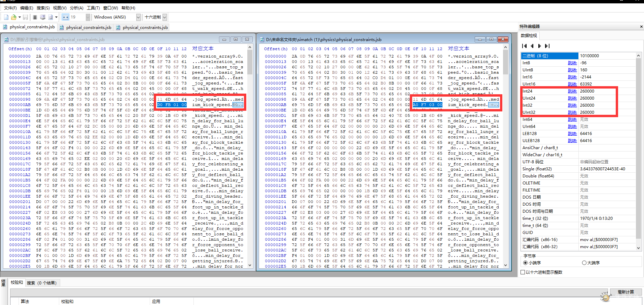Click the Open disk image icon
Viewport: 644px width, 305px height.
pyautogui.click(x=50, y=17)
